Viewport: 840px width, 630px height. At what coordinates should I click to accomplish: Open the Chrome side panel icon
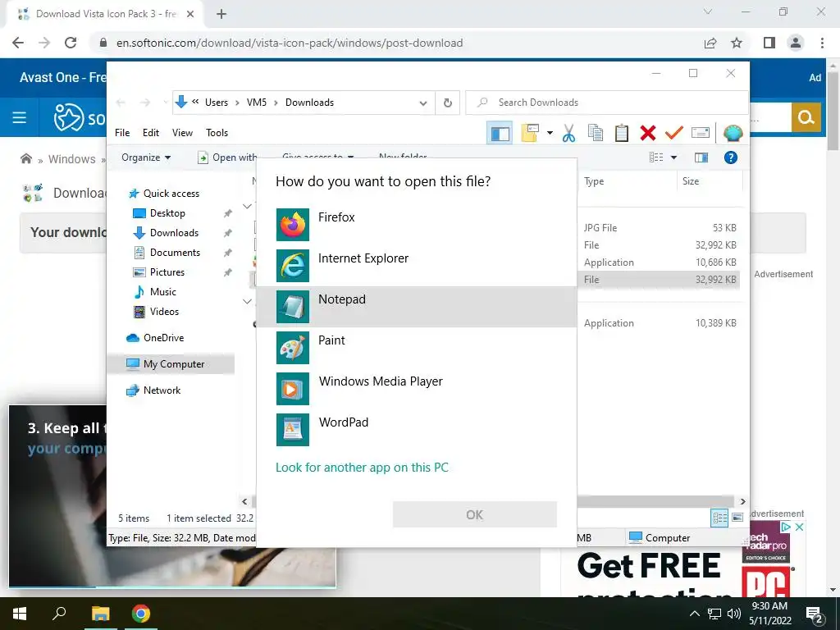click(769, 43)
